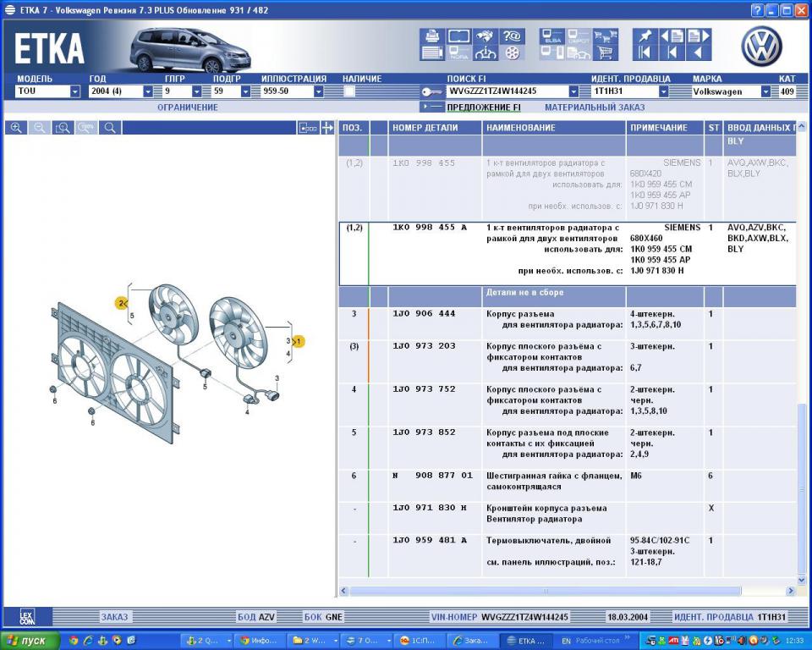The height and width of the screenshot is (650, 812).
Task: Open the Windows пуск Start button
Action: (x=30, y=641)
